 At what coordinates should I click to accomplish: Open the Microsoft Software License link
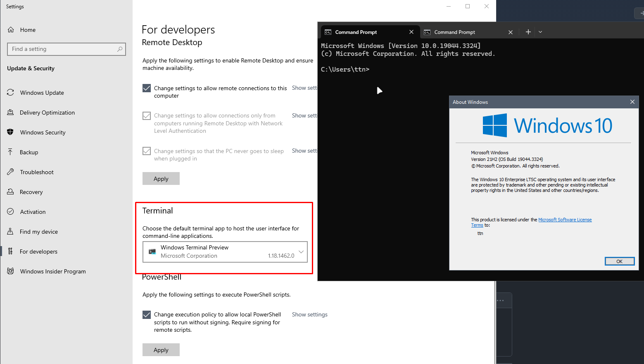click(565, 220)
